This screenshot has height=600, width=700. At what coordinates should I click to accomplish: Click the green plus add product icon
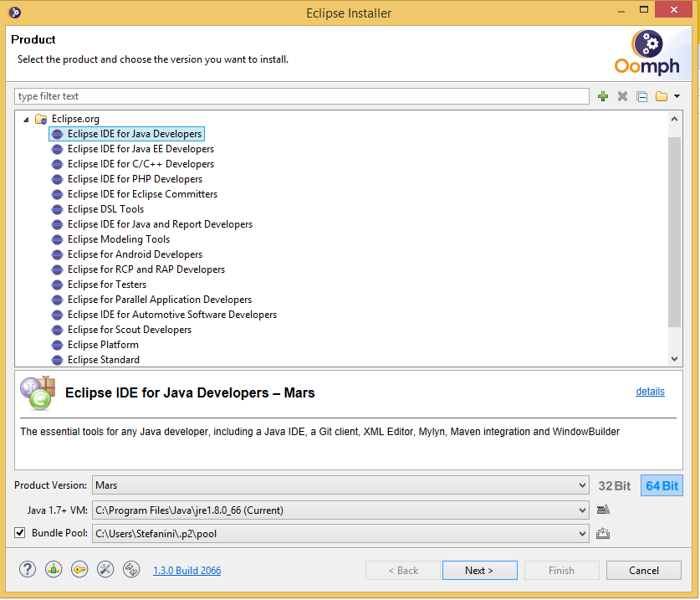[x=603, y=96]
